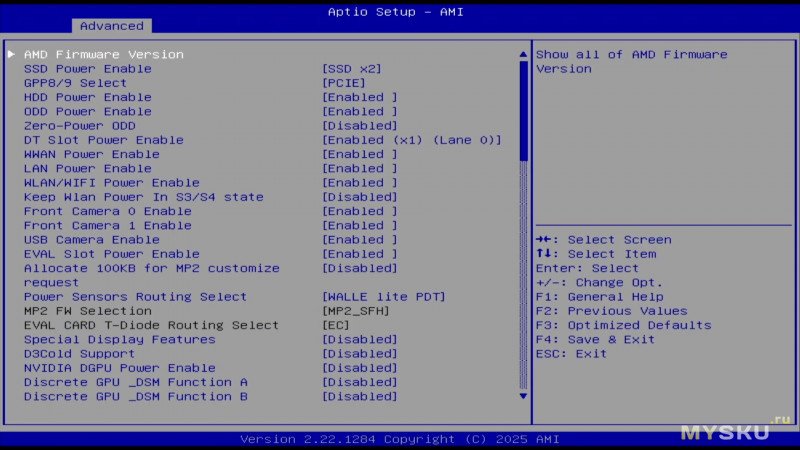Change D3Cold Support value

tap(360, 354)
